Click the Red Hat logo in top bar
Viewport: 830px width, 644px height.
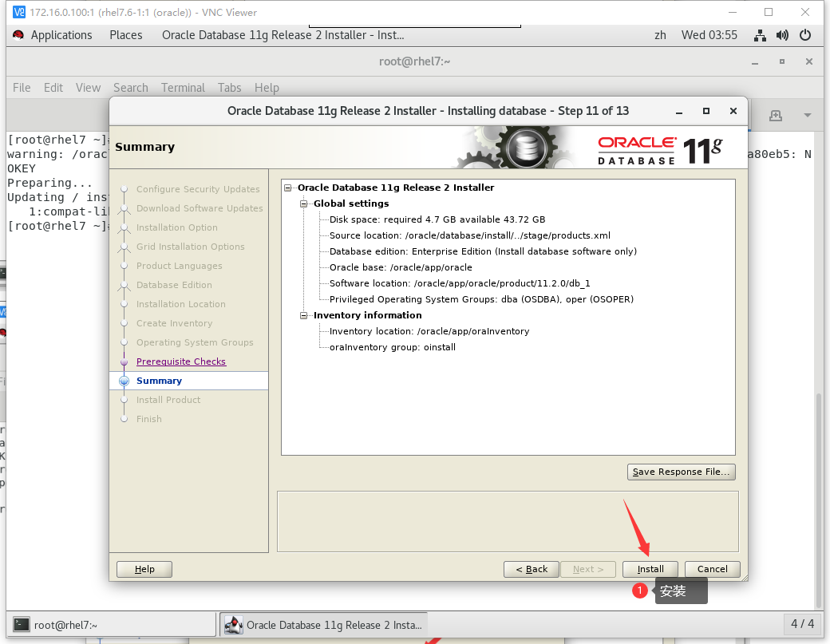coord(18,35)
